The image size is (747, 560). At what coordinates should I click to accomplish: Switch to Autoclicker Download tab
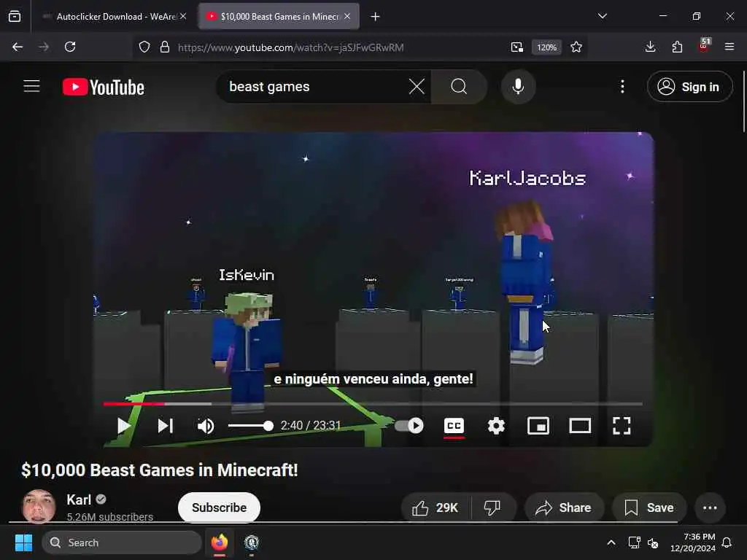click(x=115, y=17)
